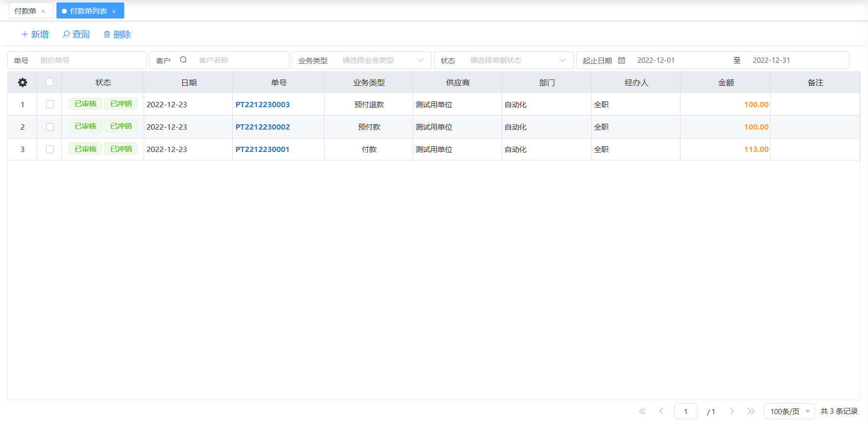Click the magnifier icon in the 客户 field
Screen dimensions: 868x424
(183, 60)
